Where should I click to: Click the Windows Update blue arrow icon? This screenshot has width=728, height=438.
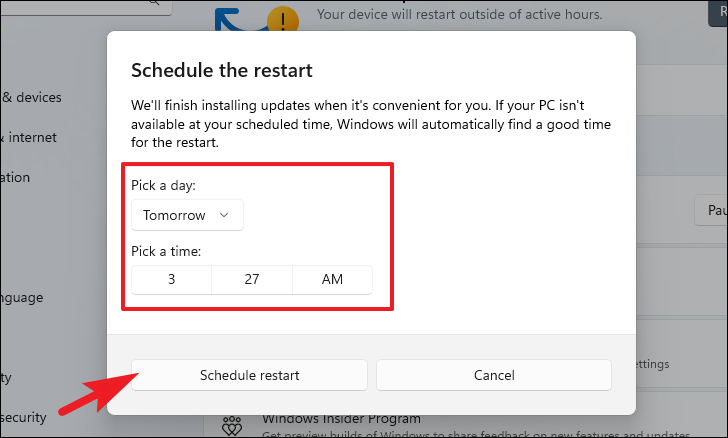(x=237, y=20)
